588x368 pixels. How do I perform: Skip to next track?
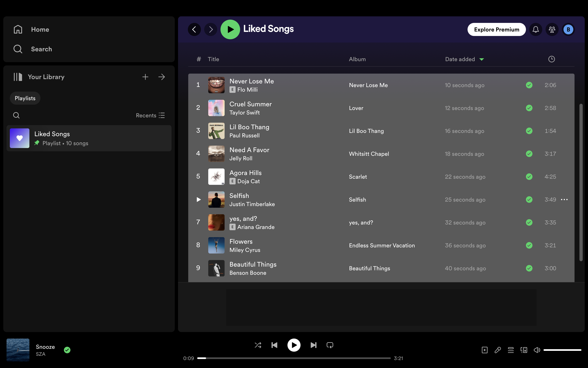click(313, 345)
